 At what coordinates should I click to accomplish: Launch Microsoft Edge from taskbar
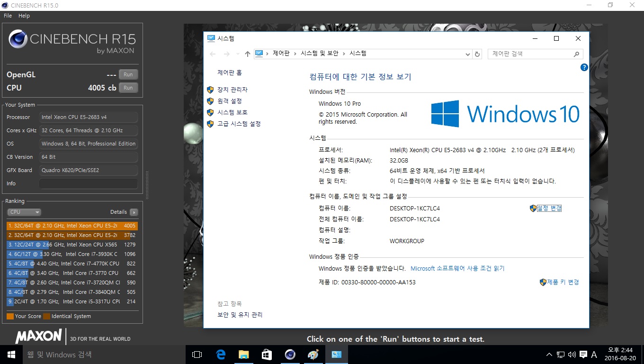220,355
